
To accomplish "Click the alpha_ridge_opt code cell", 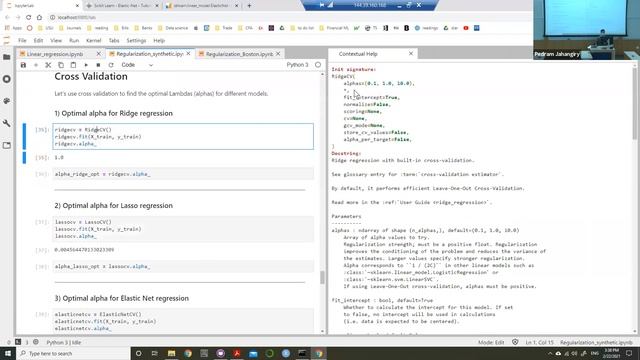I will (x=183, y=174).
